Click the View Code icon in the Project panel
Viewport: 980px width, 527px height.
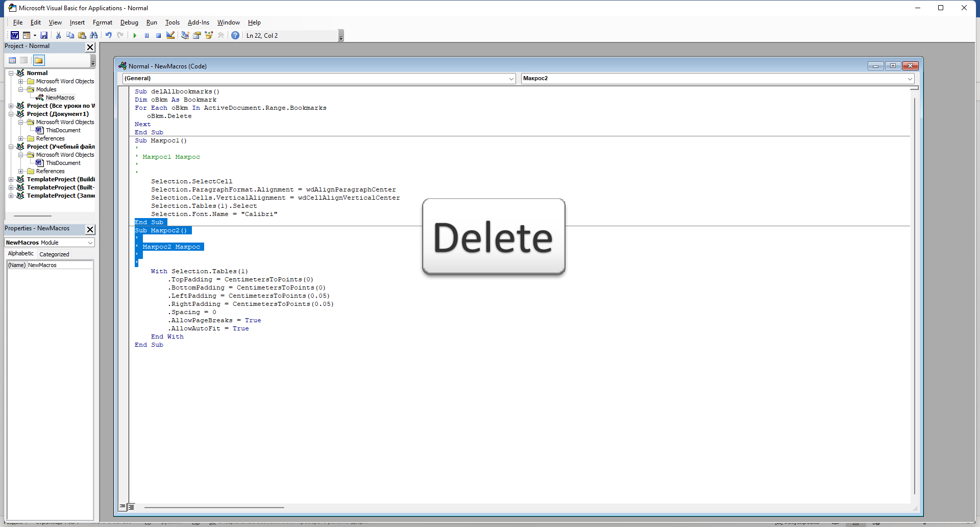coord(12,60)
